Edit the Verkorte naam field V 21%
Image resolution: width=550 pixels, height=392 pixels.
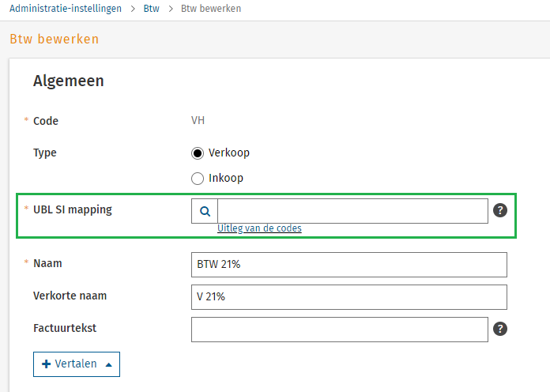(x=348, y=296)
